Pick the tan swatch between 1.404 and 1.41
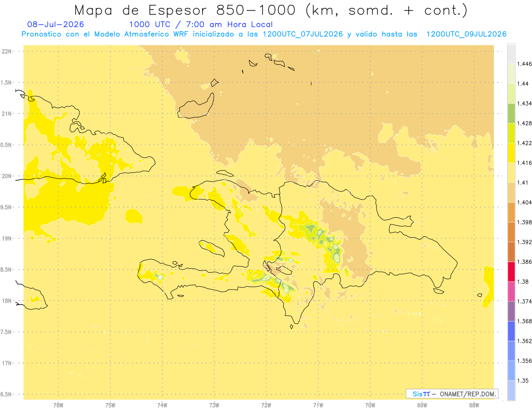The height and width of the screenshot is (411, 532). 511,192
